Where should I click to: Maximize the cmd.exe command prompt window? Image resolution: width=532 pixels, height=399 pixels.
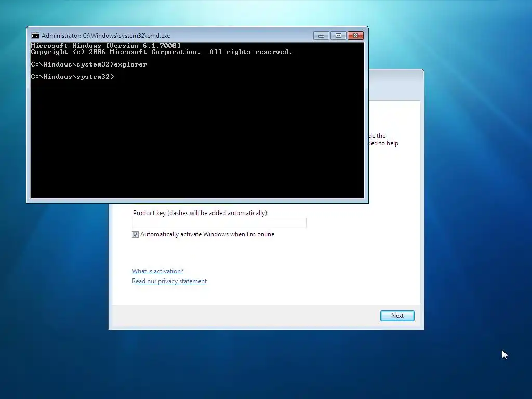tap(338, 36)
